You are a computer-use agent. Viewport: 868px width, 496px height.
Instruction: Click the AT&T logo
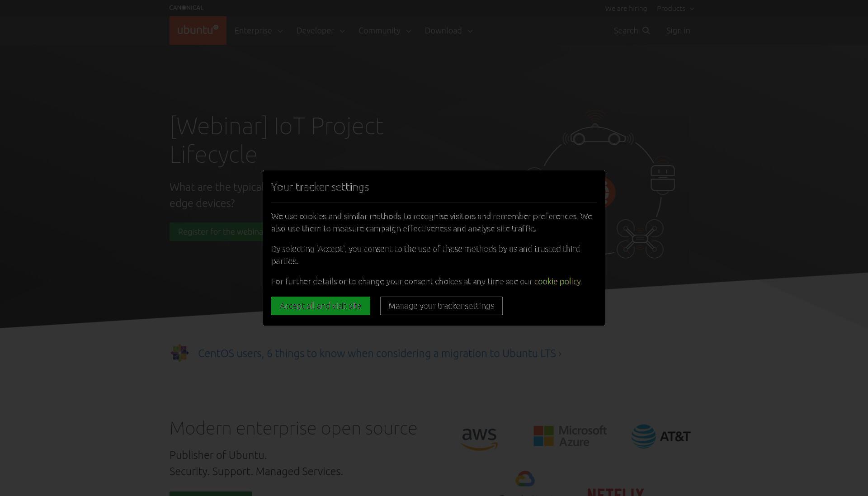(661, 436)
